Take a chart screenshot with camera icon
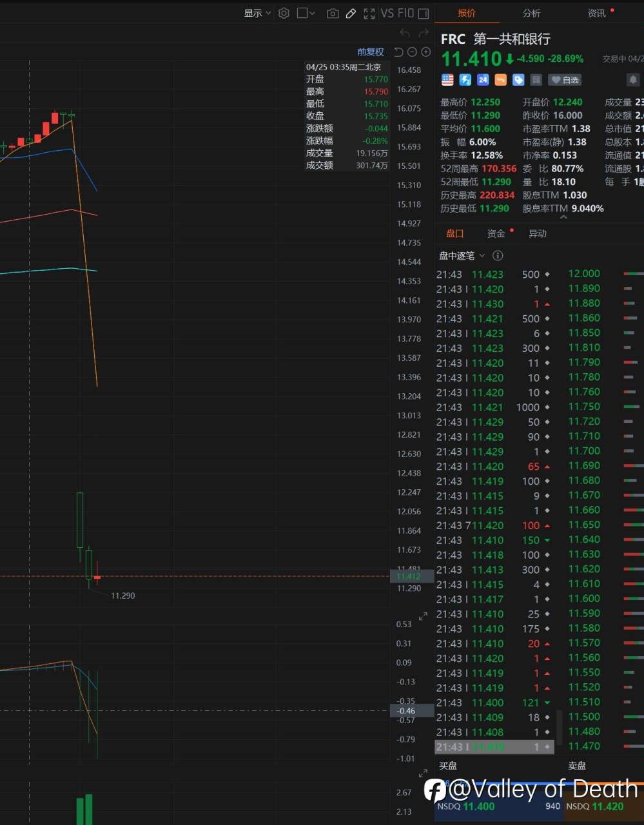The height and width of the screenshot is (825, 644). [333, 13]
